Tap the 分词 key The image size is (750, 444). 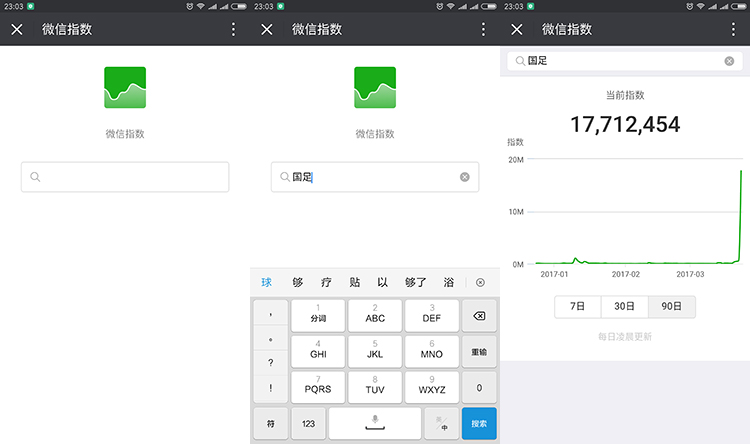pyautogui.click(x=318, y=315)
